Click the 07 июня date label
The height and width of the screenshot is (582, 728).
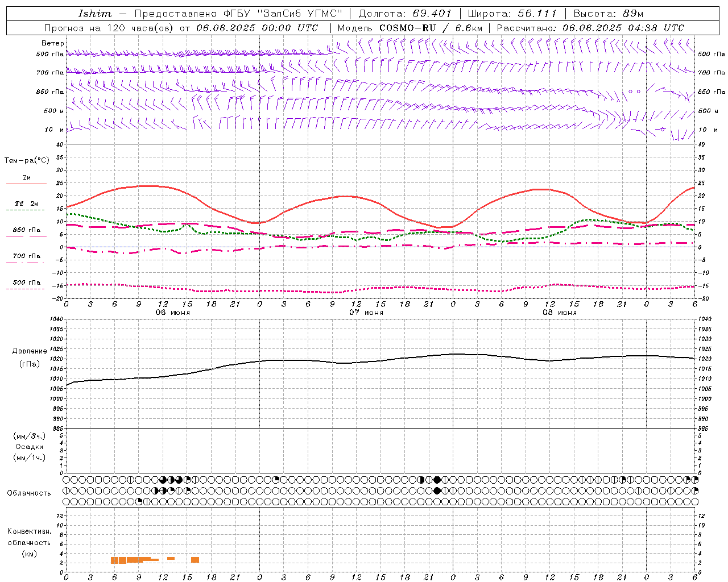coord(366,313)
